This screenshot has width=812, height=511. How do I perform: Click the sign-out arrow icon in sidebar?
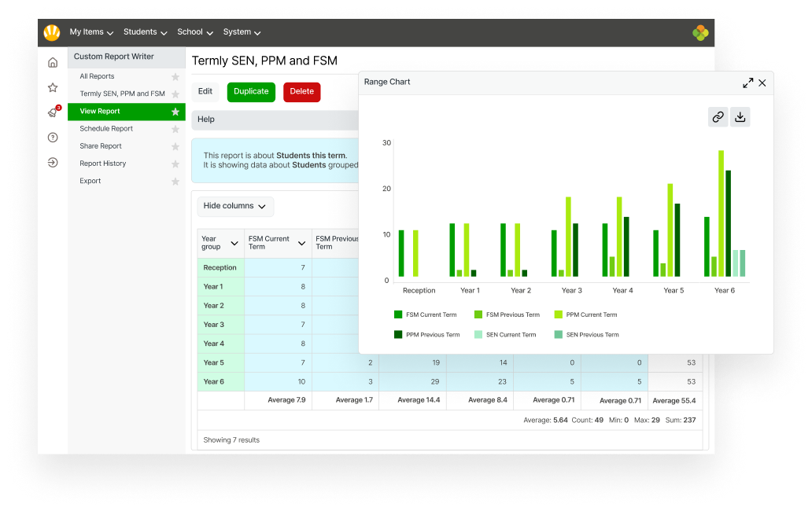(x=52, y=162)
